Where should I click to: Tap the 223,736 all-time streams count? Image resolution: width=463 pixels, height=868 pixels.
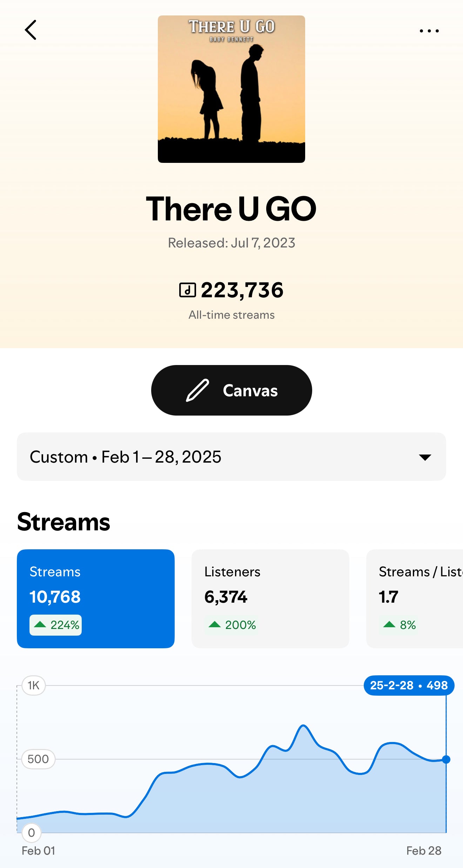coord(242,290)
